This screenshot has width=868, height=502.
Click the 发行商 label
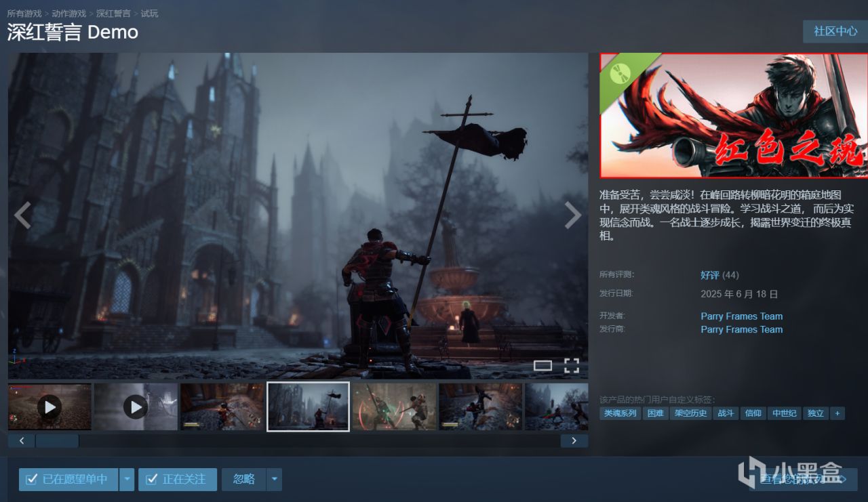click(x=612, y=329)
